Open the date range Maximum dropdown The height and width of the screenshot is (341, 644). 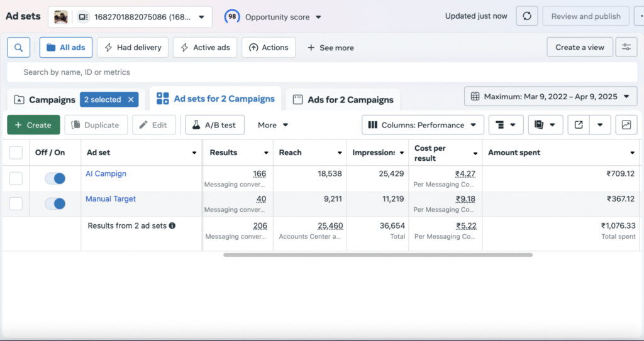pyautogui.click(x=551, y=97)
